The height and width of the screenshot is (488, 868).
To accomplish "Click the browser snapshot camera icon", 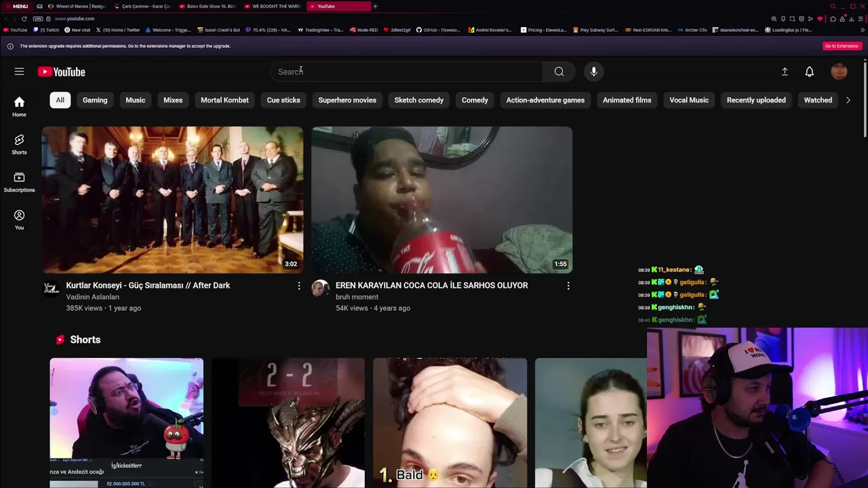I will 792,19.
